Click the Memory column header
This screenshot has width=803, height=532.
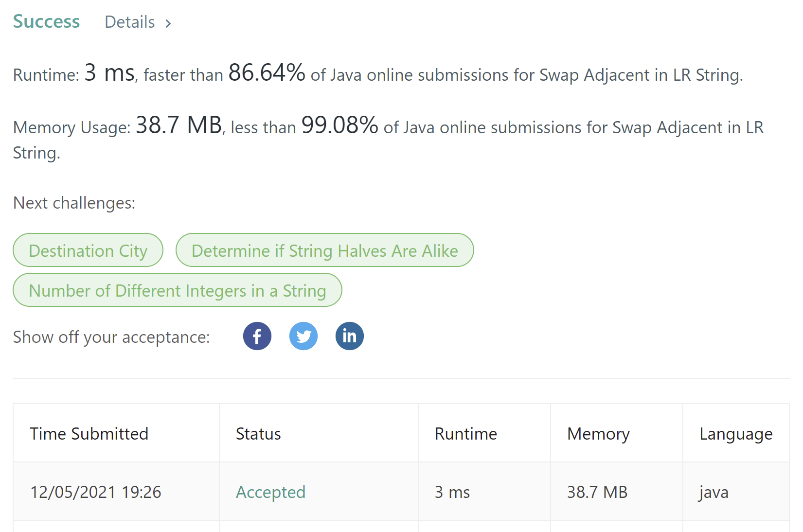(x=598, y=433)
